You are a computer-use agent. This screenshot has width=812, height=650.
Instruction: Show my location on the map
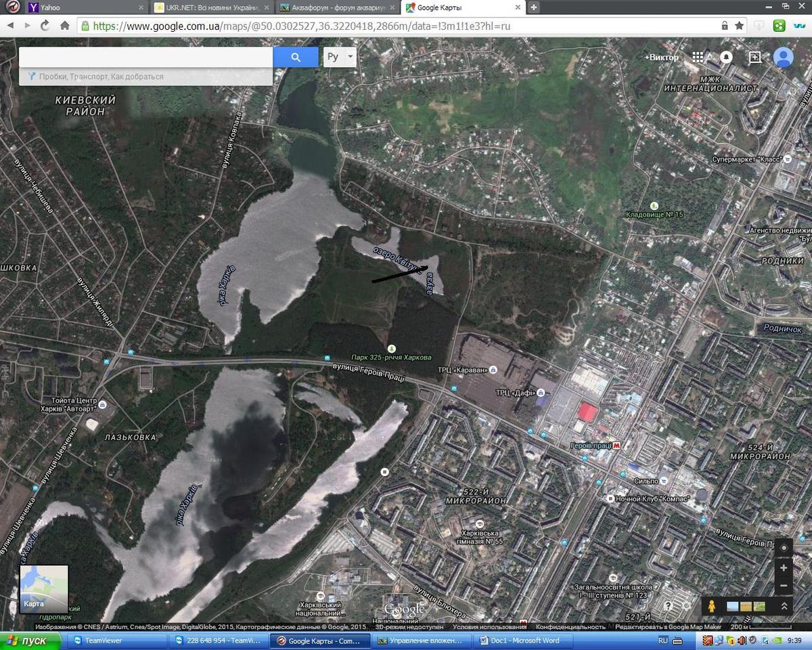coord(784,548)
